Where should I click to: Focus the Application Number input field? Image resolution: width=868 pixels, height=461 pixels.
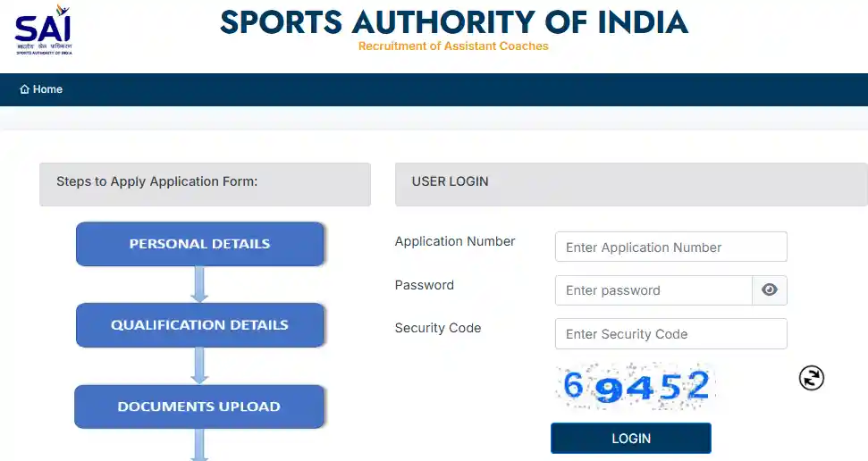[670, 247]
